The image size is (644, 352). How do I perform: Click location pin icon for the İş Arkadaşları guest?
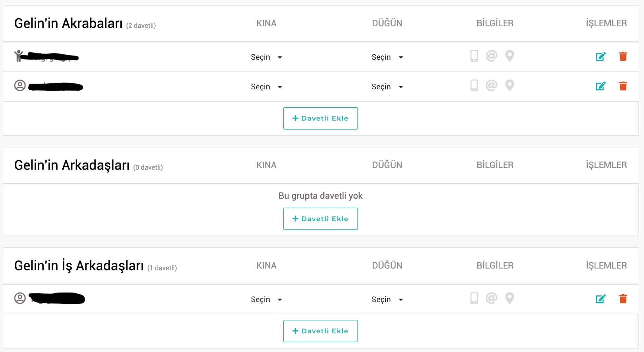point(509,298)
